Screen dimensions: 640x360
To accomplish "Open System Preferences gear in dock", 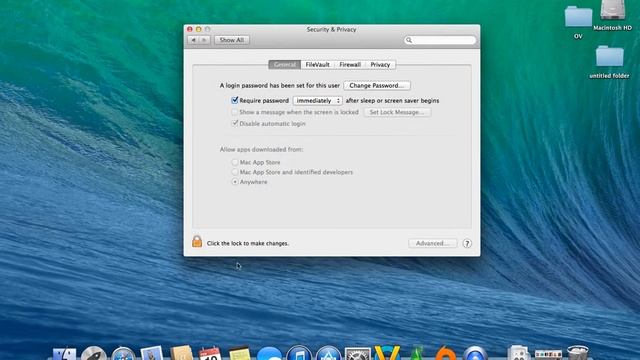I will coord(358,353).
